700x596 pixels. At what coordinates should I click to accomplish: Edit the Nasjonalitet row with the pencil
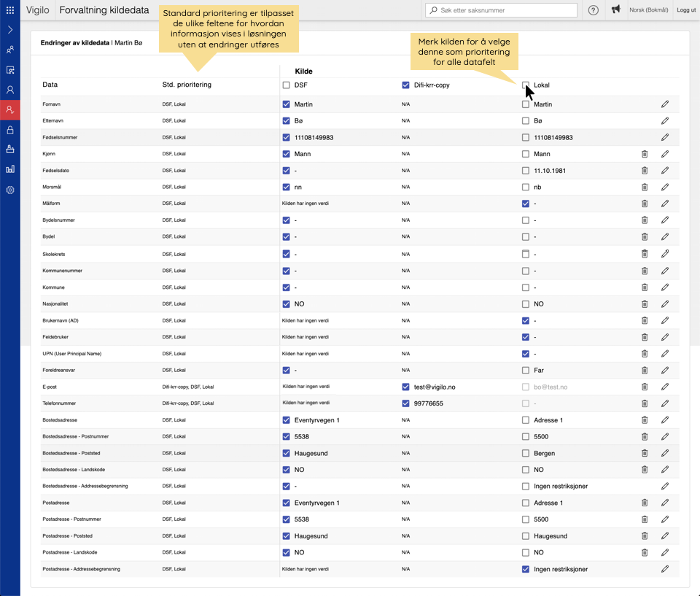pyautogui.click(x=665, y=303)
